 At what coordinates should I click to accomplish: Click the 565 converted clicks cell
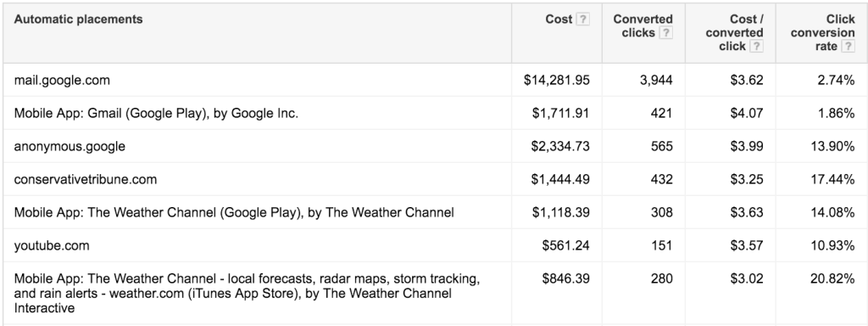[x=661, y=146]
